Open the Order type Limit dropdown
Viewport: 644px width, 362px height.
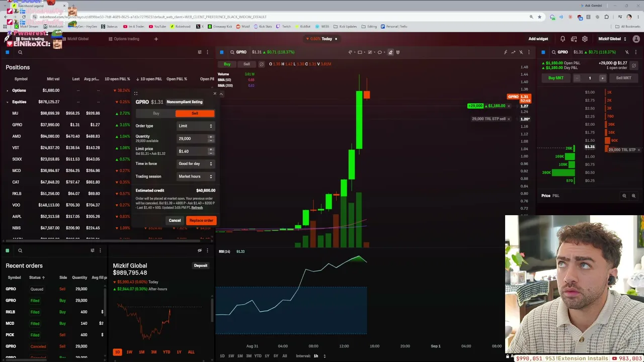click(195, 126)
